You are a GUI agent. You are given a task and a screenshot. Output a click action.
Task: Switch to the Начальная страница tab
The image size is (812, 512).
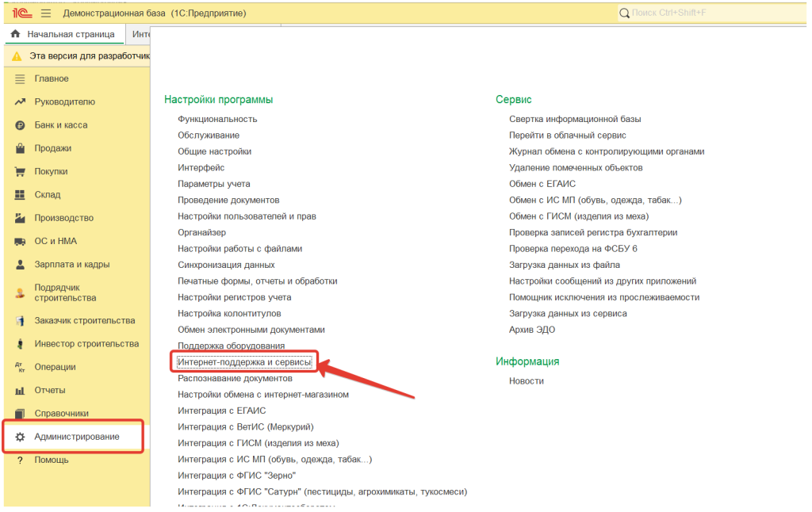(x=70, y=35)
